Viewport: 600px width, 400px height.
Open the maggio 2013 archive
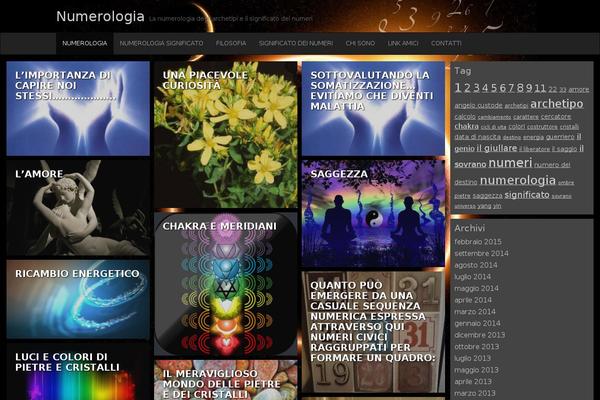coord(476,370)
